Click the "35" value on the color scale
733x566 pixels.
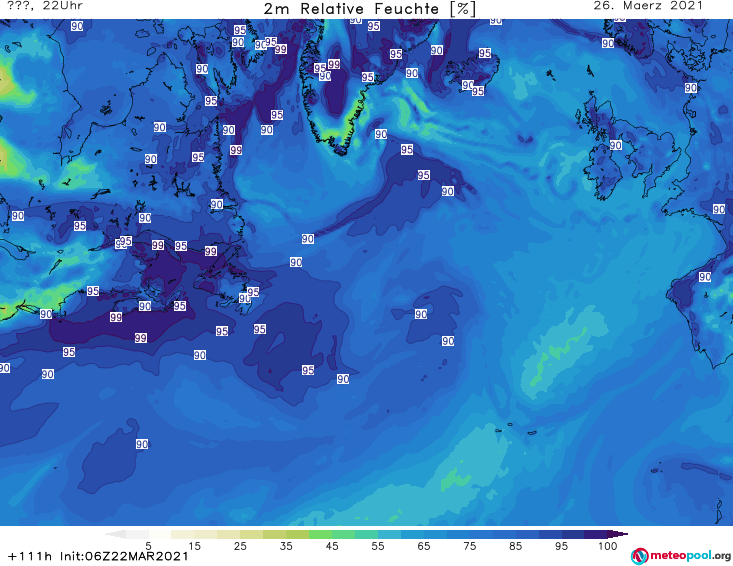(x=286, y=546)
